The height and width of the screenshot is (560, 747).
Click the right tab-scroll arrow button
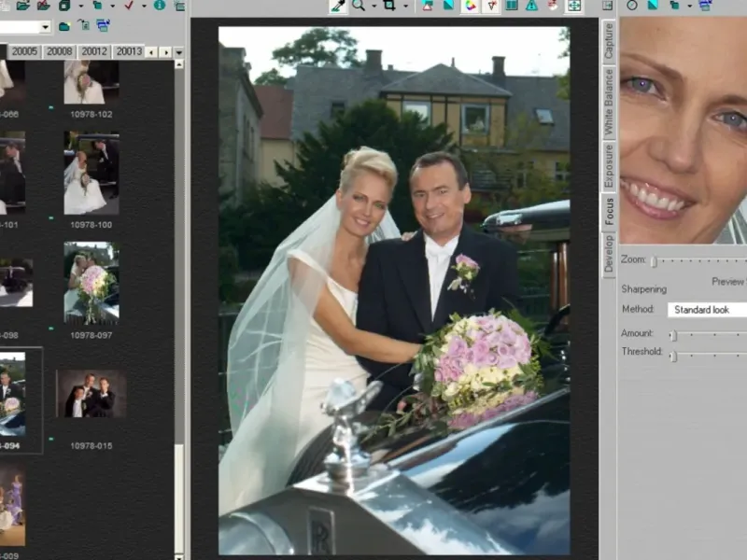click(165, 52)
